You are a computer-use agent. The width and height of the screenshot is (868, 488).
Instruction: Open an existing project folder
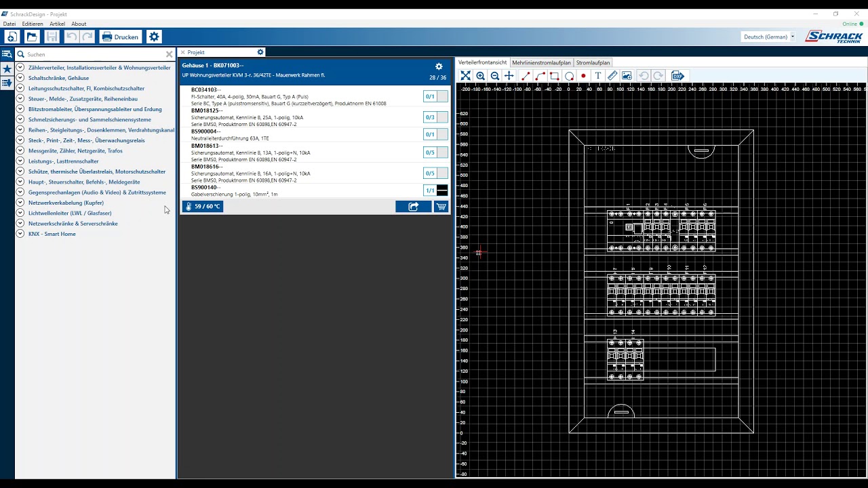click(31, 37)
